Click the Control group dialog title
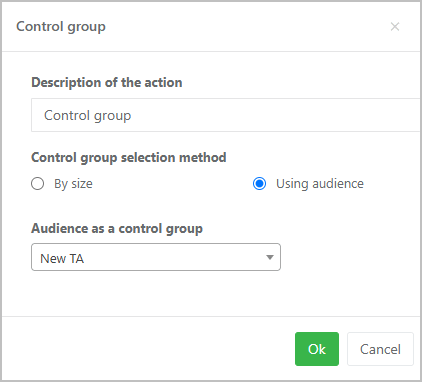The width and height of the screenshot is (422, 382). [x=61, y=27]
